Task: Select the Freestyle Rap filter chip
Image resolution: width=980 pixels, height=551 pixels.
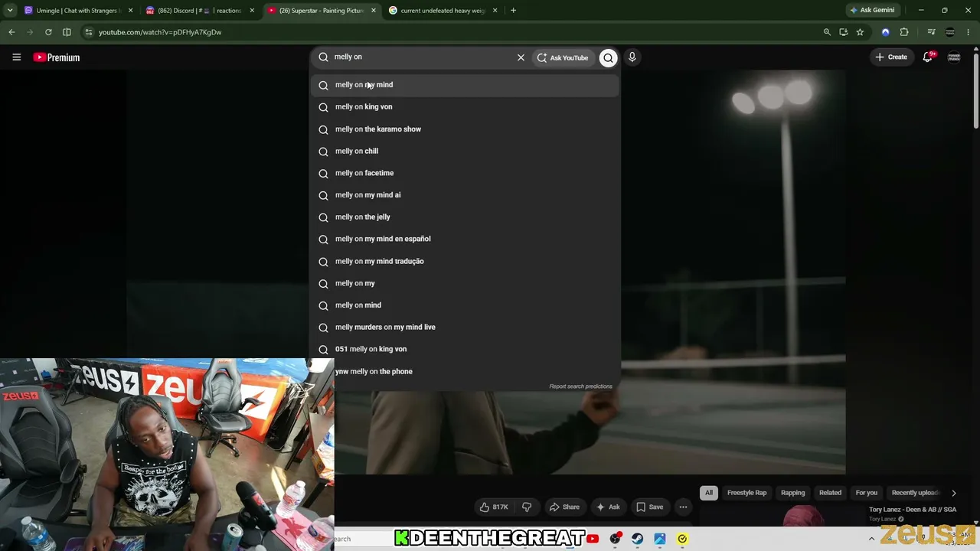Action: 746,493
